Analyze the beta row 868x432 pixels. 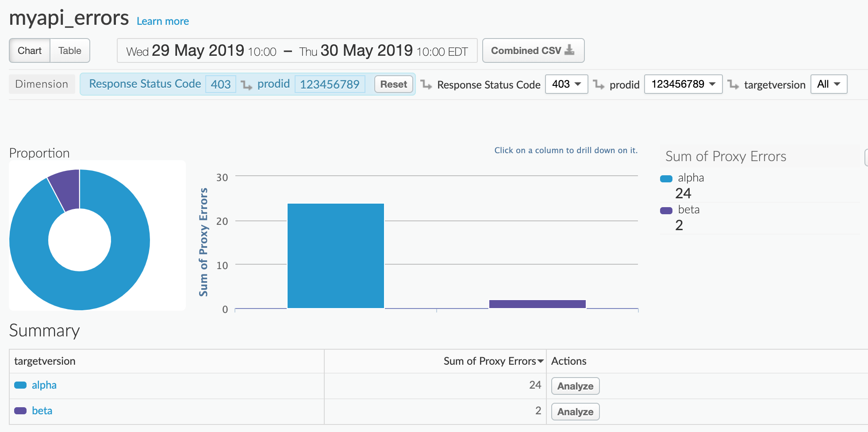(x=575, y=412)
